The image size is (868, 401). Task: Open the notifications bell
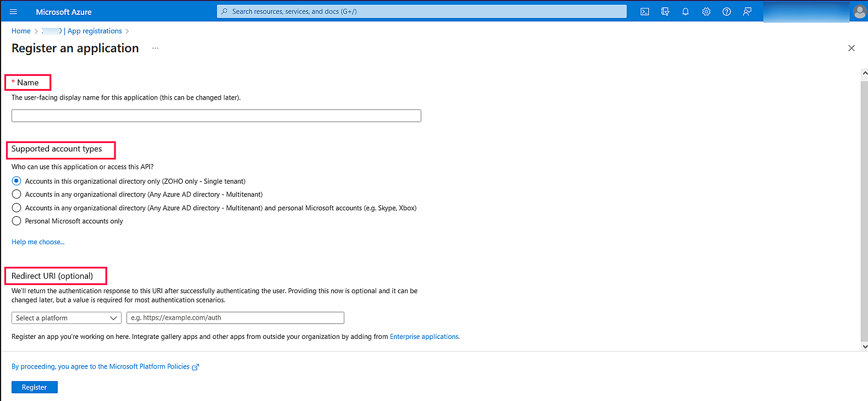coord(685,12)
